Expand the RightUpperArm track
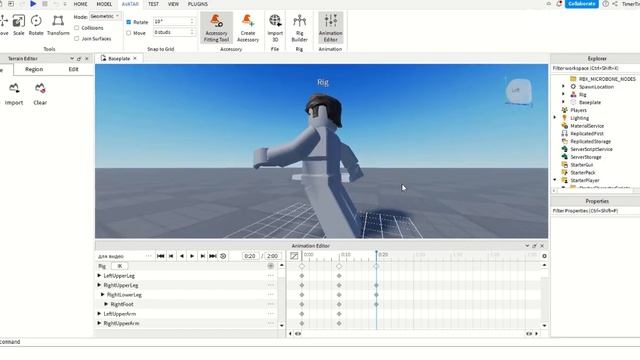 (x=99, y=323)
